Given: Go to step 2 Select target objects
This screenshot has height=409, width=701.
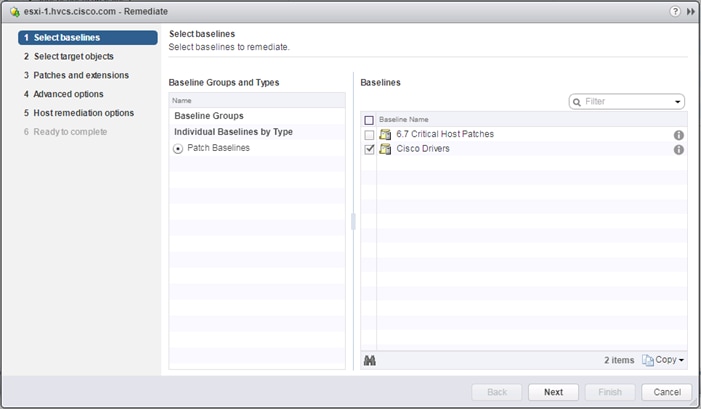Looking at the screenshot, I should (x=69, y=56).
